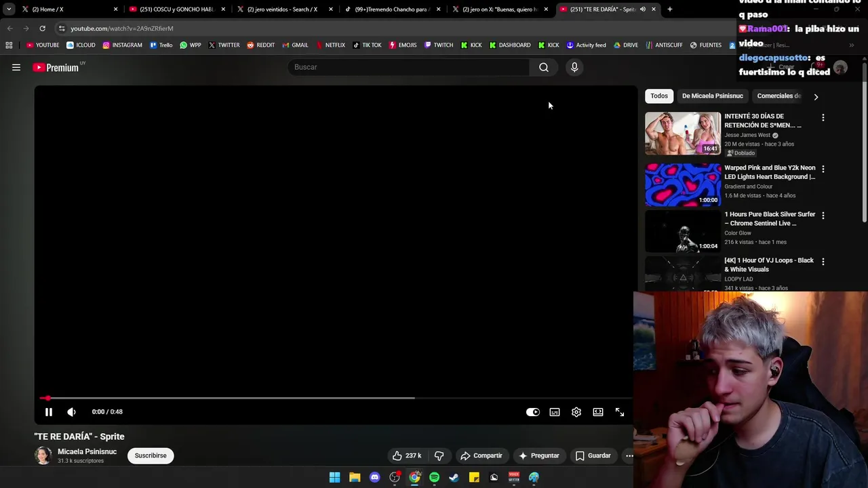Image resolution: width=868 pixels, height=488 pixels.
Task: Open more actions three-dot menu below video
Action: point(629,455)
